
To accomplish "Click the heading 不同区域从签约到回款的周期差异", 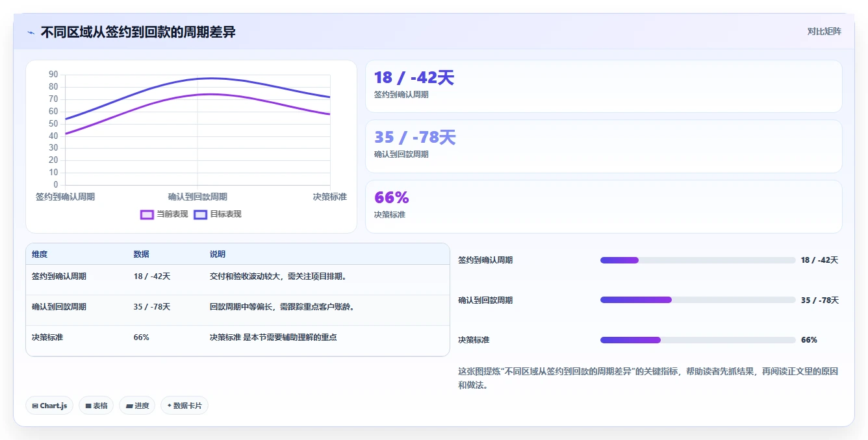I will click(138, 32).
